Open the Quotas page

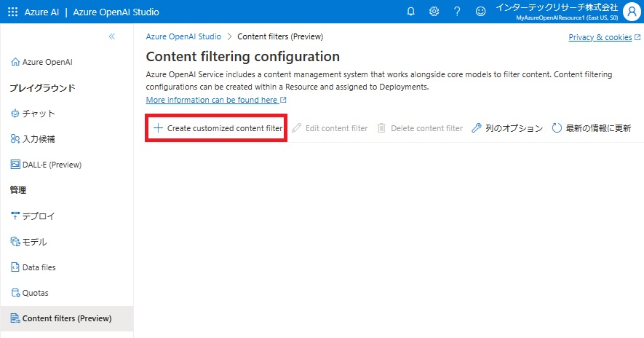[x=35, y=293]
